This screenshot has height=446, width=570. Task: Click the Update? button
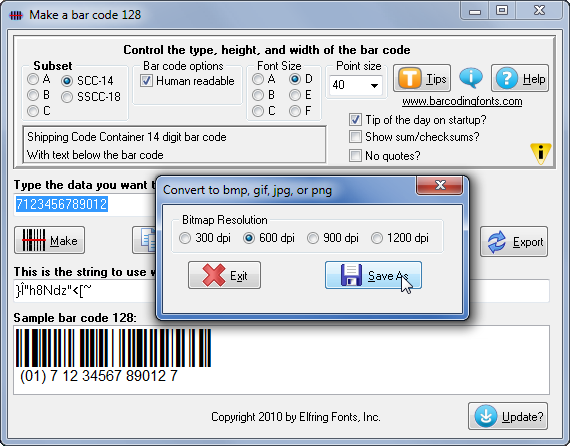tap(508, 416)
